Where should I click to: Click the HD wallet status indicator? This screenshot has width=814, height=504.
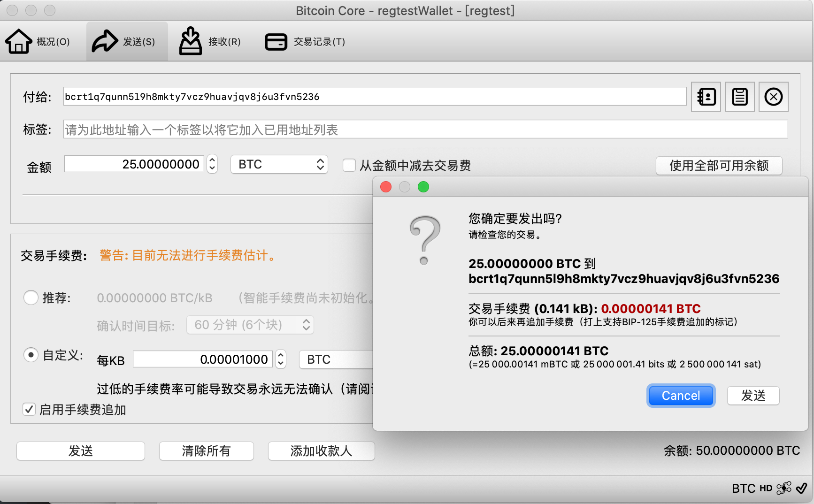click(766, 488)
